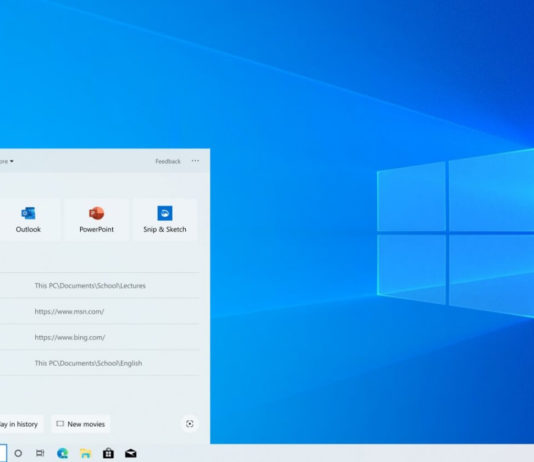The width and height of the screenshot is (534, 462).
Task: Click the Cortana circle on taskbar
Action: (18, 453)
